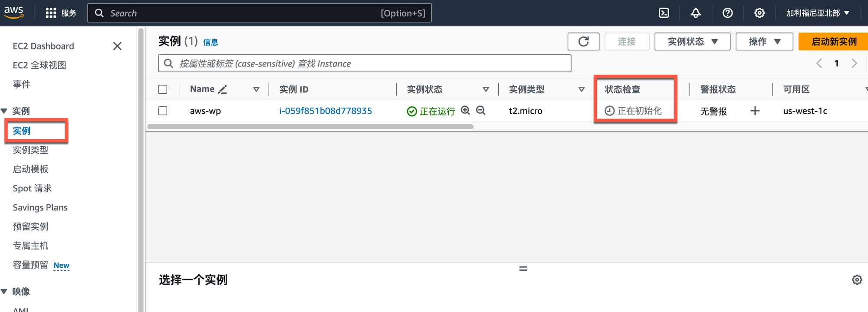
Task: Collapse the 实例 sidebar section
Action: [x=4, y=111]
